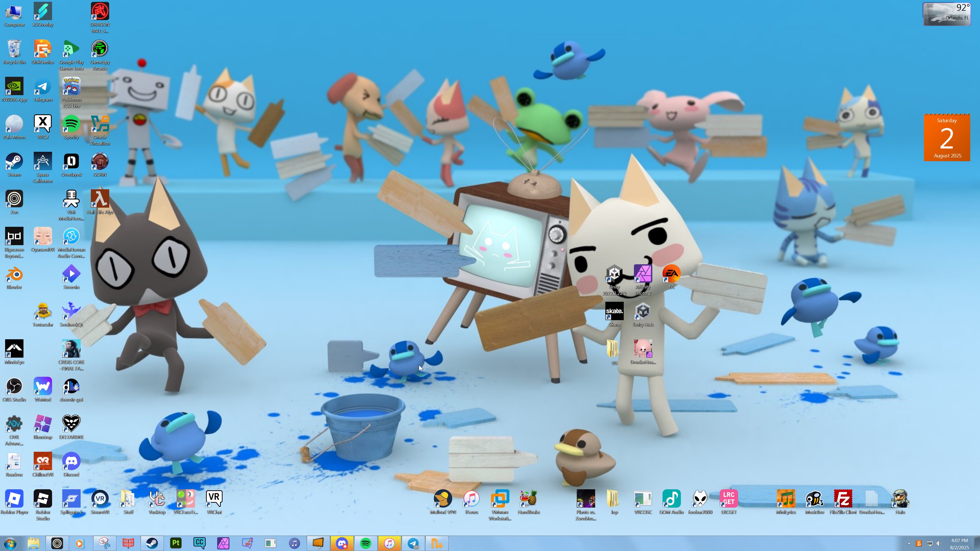This screenshot has width=980, height=551.
Task: Open Half-Life Alyx shortcut
Action: click(100, 202)
